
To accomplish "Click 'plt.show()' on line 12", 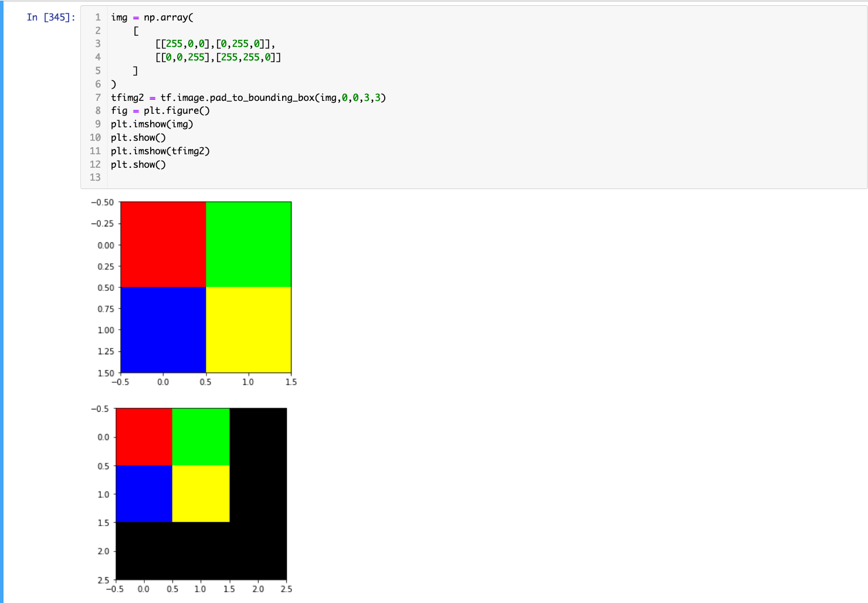I will 138,164.
